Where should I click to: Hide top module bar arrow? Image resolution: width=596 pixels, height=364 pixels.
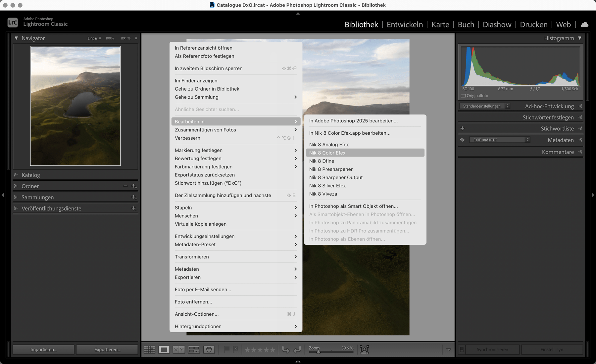tap(298, 14)
